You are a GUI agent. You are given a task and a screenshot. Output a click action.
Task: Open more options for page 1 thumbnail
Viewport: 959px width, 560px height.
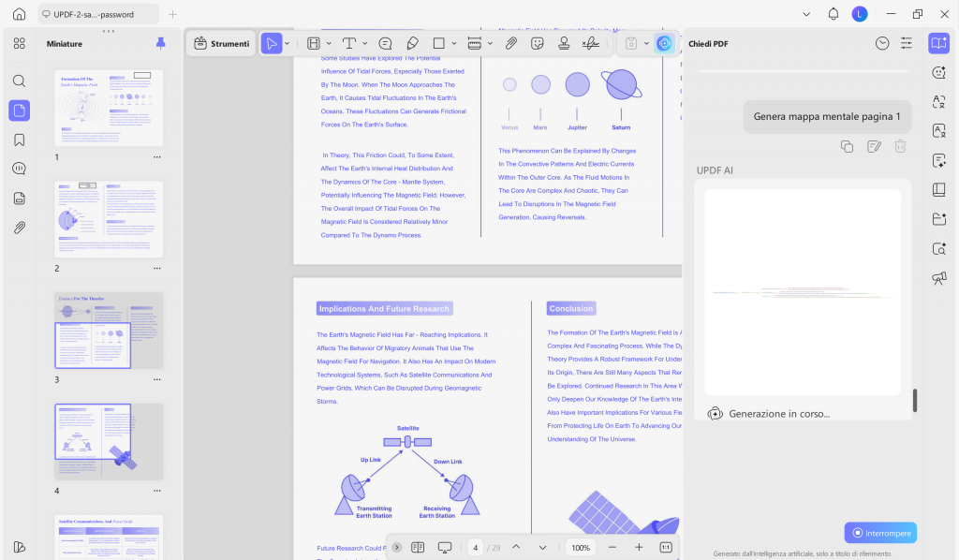[157, 157]
